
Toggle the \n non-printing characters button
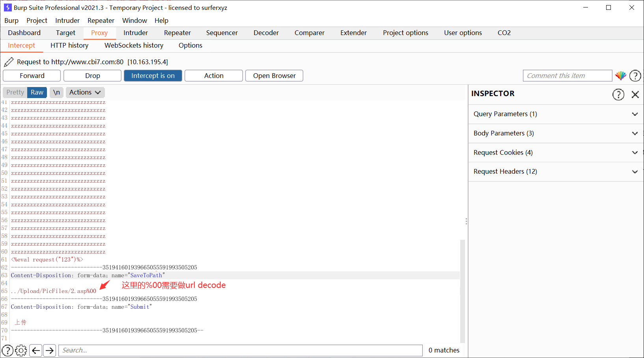[x=56, y=92]
